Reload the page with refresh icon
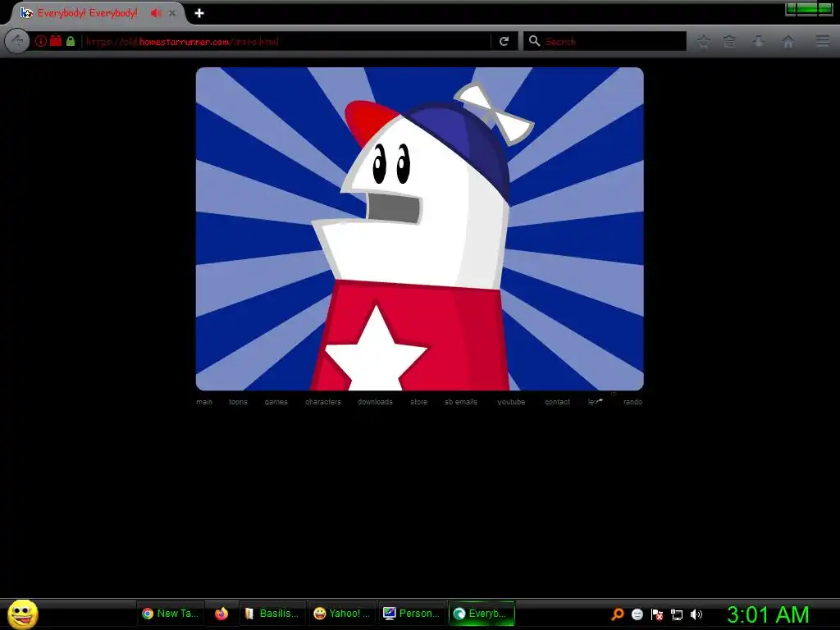This screenshot has height=630, width=840. [x=504, y=41]
